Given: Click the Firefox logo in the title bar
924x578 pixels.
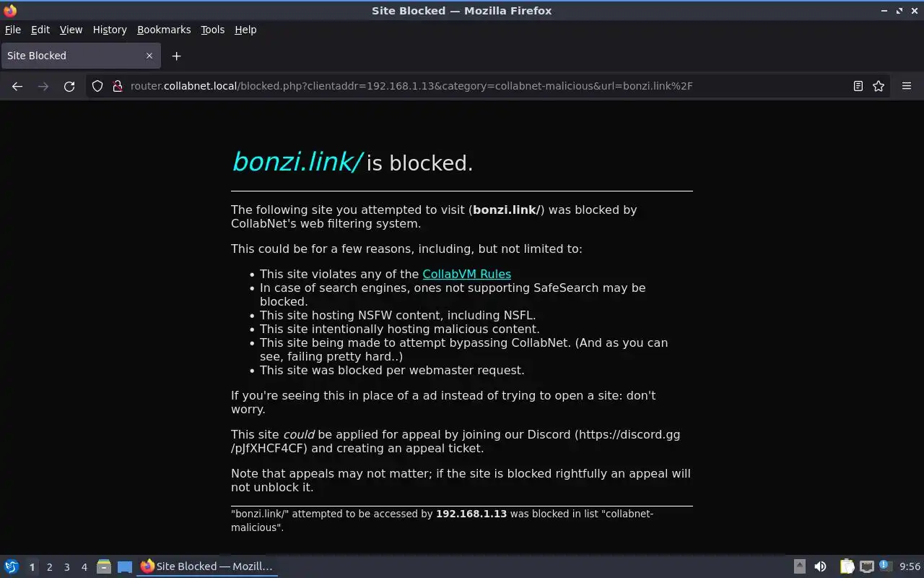Looking at the screenshot, I should pyautogui.click(x=10, y=11).
